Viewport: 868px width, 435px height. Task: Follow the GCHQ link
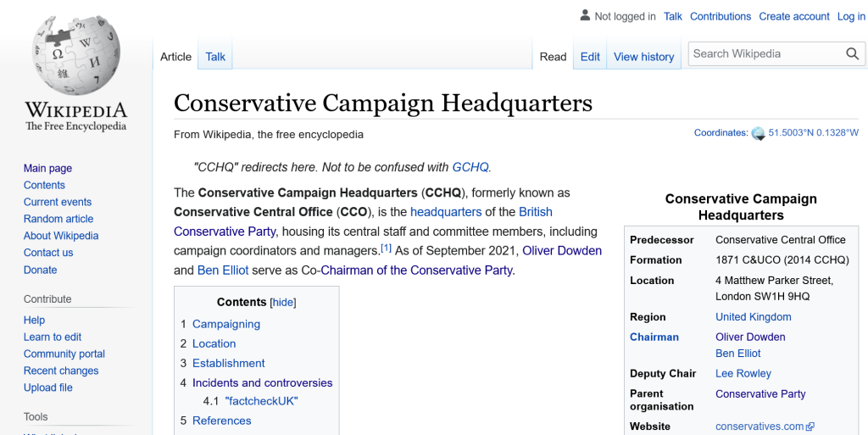pyautogui.click(x=470, y=167)
